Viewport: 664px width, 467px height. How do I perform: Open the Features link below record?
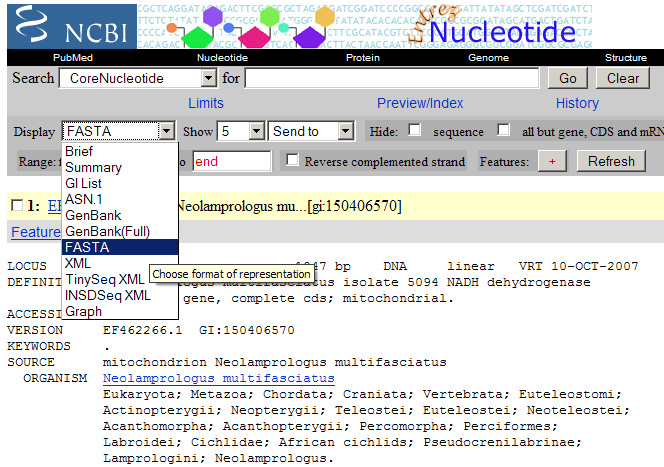click(36, 232)
